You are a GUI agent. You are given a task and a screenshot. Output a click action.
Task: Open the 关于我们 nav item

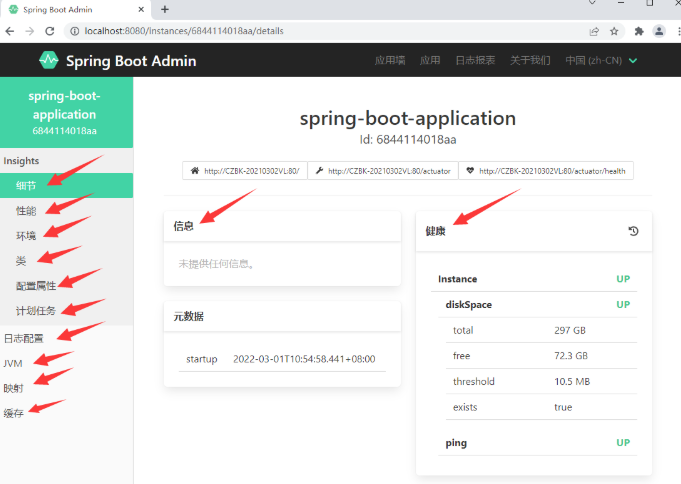[530, 60]
